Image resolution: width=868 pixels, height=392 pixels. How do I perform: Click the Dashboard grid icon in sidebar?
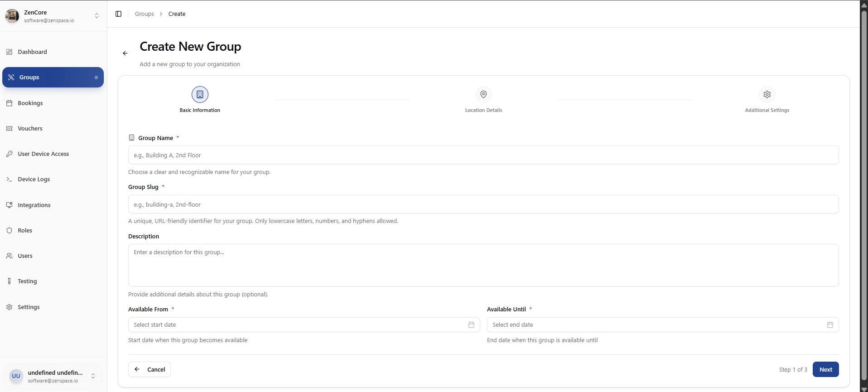pos(9,52)
